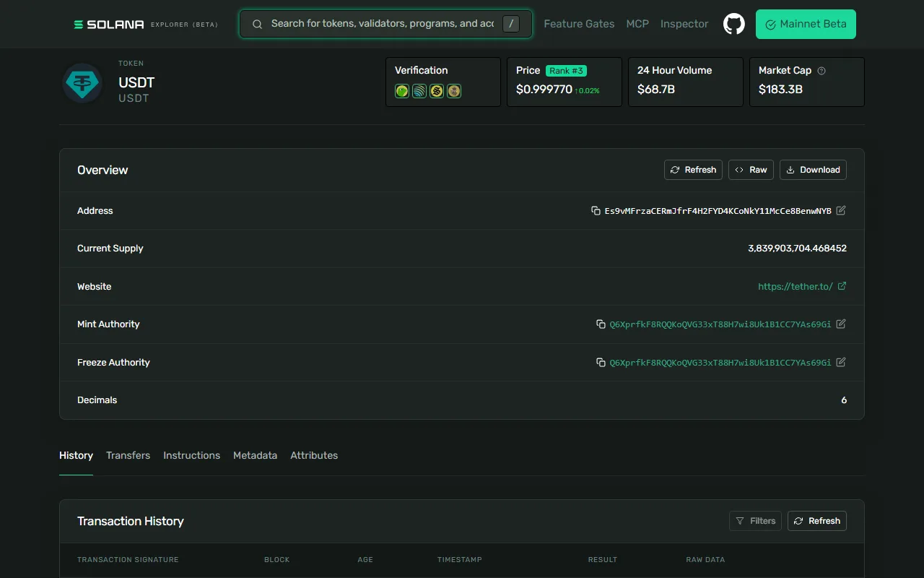Visit the https://tether.to/ website link

point(796,286)
